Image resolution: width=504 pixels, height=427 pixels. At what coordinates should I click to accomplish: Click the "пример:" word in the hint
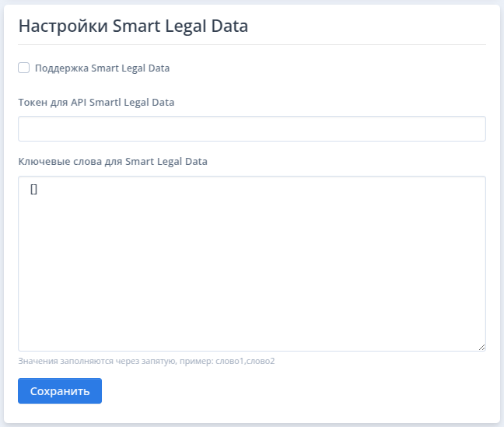(x=197, y=361)
